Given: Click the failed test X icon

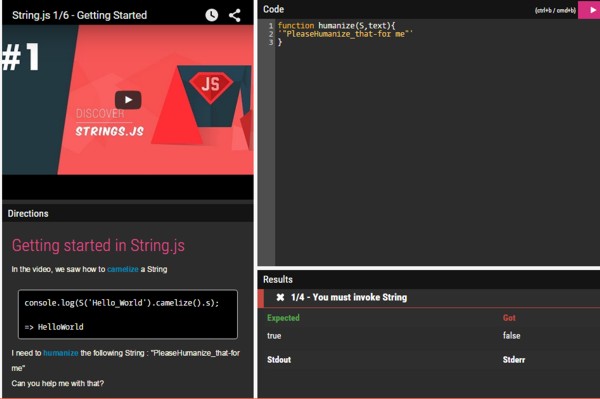Looking at the screenshot, I should pyautogui.click(x=280, y=297).
